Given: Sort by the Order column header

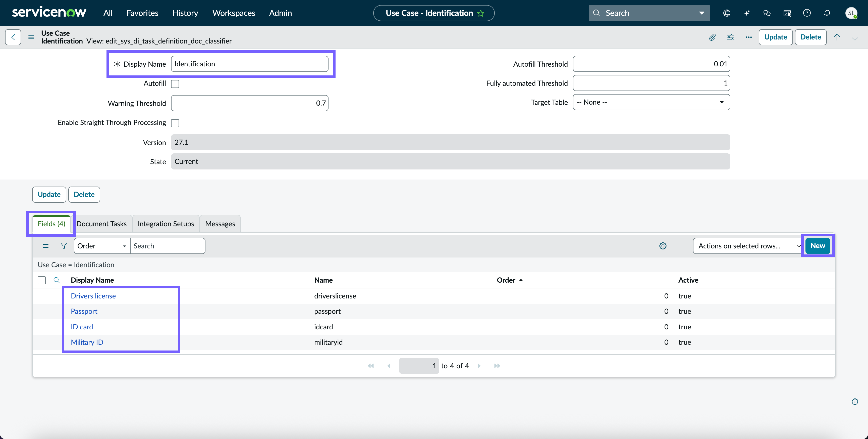Looking at the screenshot, I should tap(506, 280).
